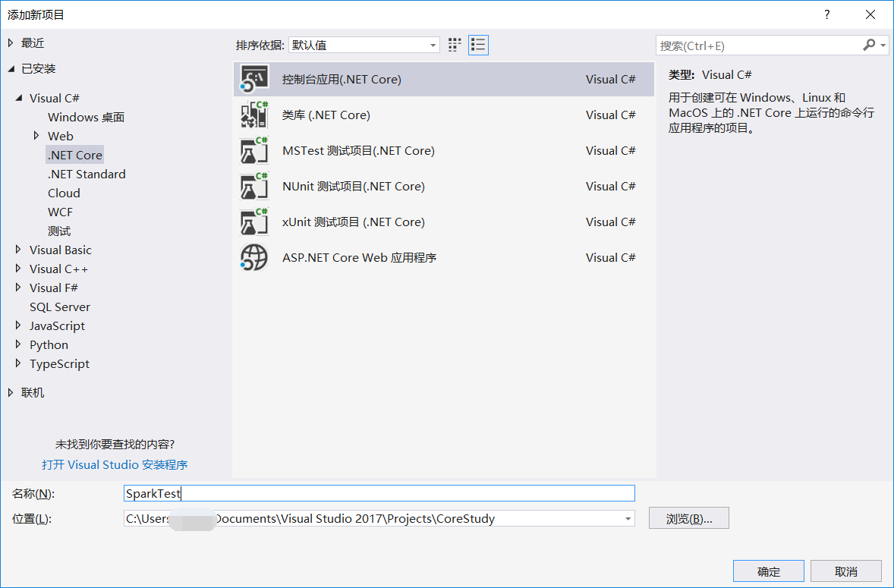Open the help question mark button
This screenshot has height=588, width=894.
tap(826, 15)
